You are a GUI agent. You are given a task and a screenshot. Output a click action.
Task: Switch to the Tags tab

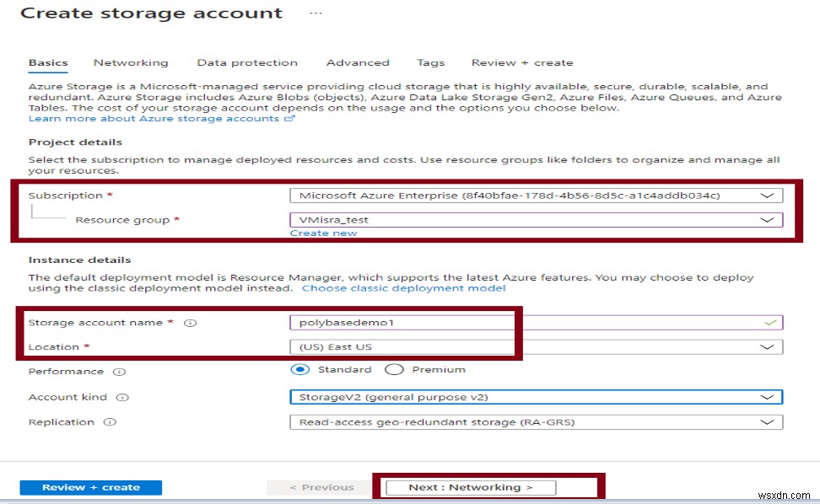pyautogui.click(x=431, y=62)
